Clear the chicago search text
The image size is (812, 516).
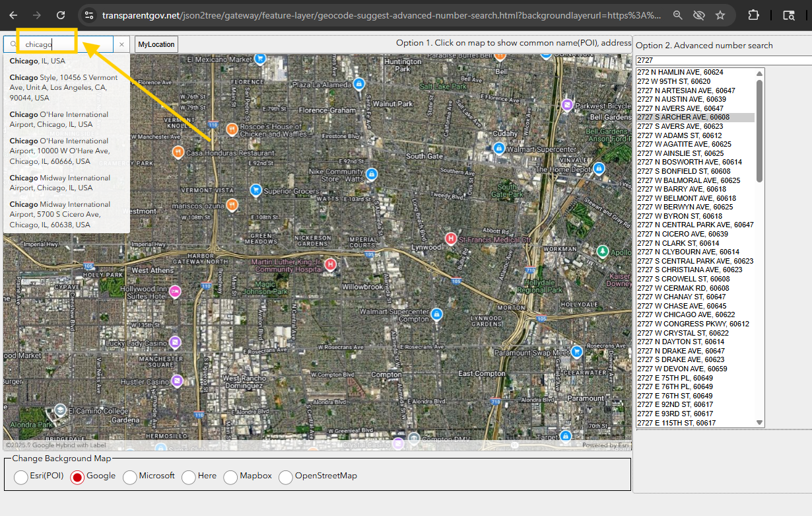pyautogui.click(x=121, y=44)
